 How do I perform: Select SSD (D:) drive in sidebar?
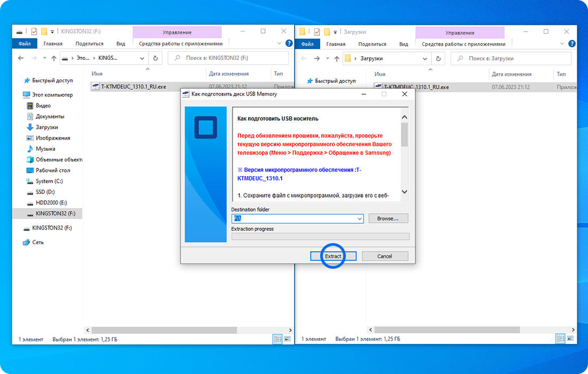click(x=41, y=192)
